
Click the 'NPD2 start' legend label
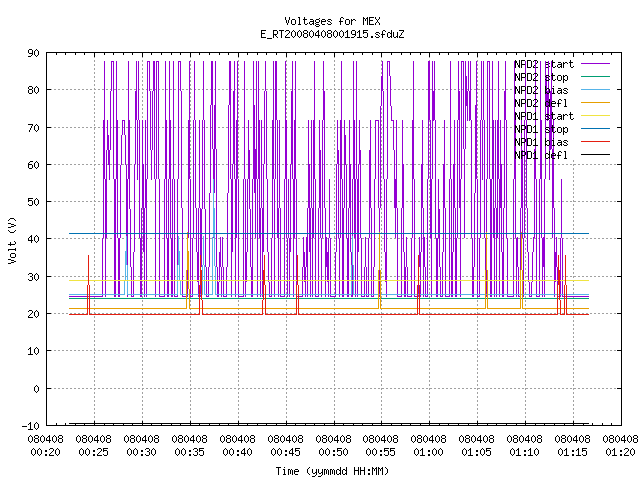click(544, 64)
